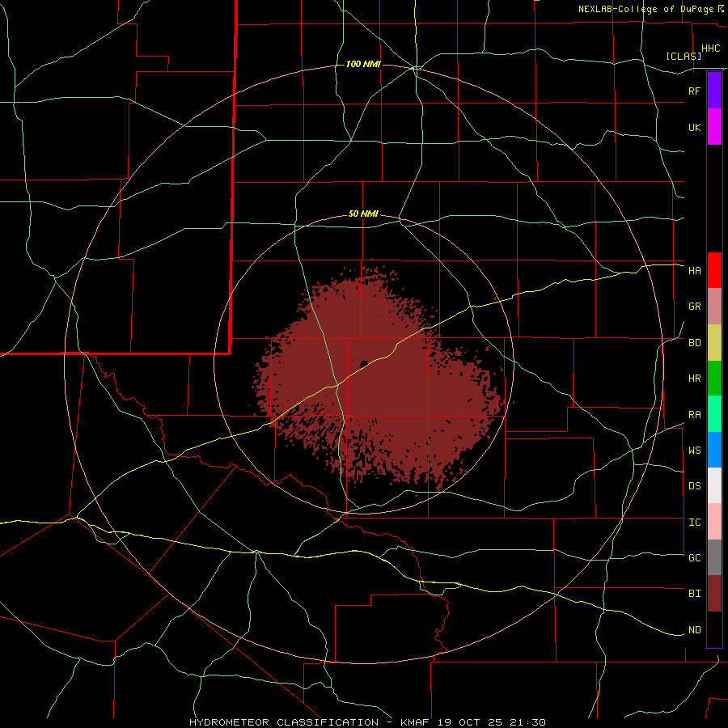Click the BD legend label
This screenshot has width=728, height=728.
(x=695, y=343)
